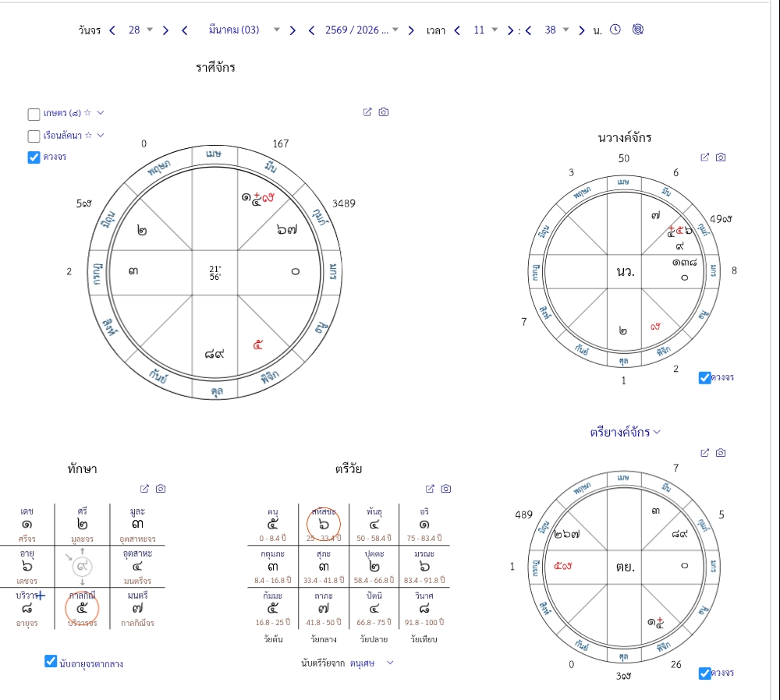Click the spiral target icon in top bar

[638, 30]
